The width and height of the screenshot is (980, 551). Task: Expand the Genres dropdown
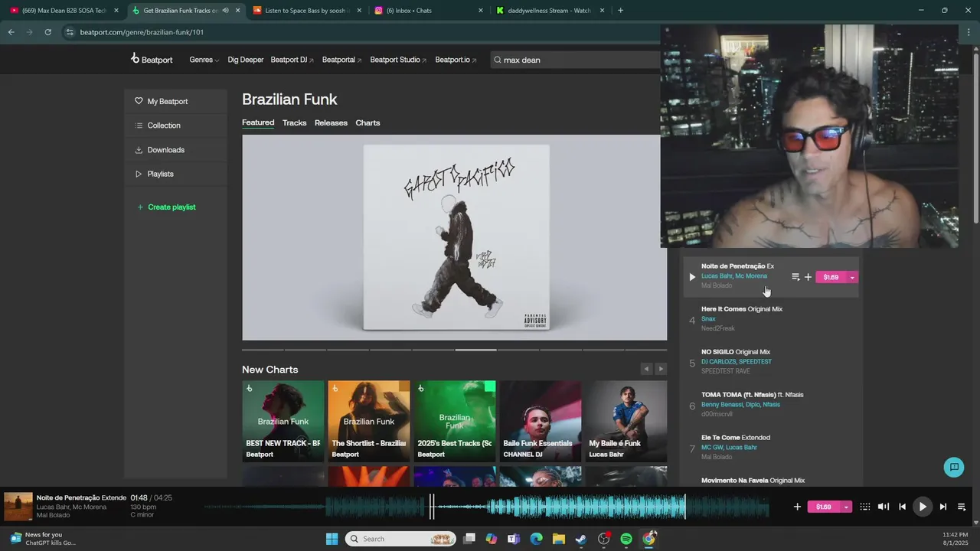coord(204,60)
